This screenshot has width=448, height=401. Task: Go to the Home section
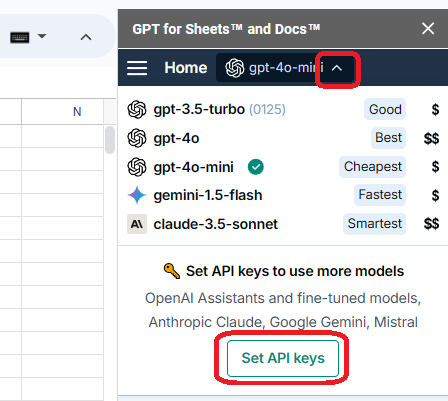tap(186, 68)
